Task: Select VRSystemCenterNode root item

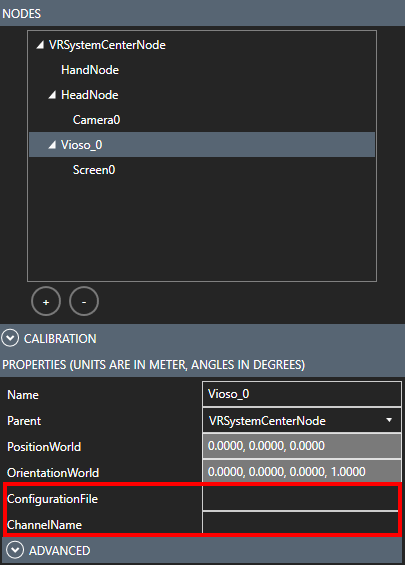Action: coord(107,45)
